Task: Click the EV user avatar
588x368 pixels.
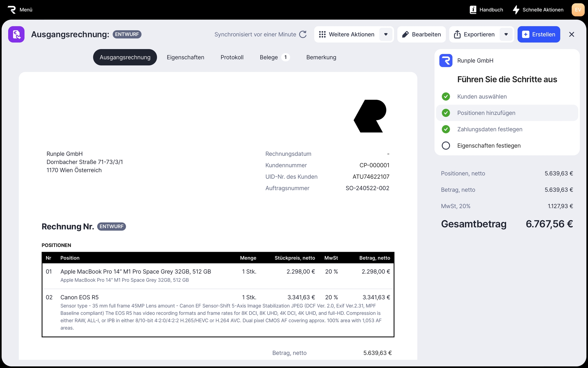Action: click(578, 10)
